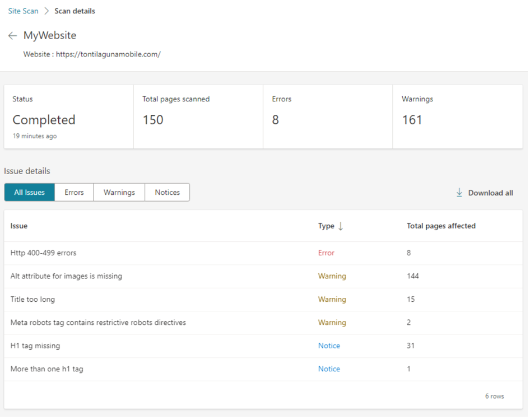Click the back arrow next to MyWebsite
530x420 pixels.
12,36
